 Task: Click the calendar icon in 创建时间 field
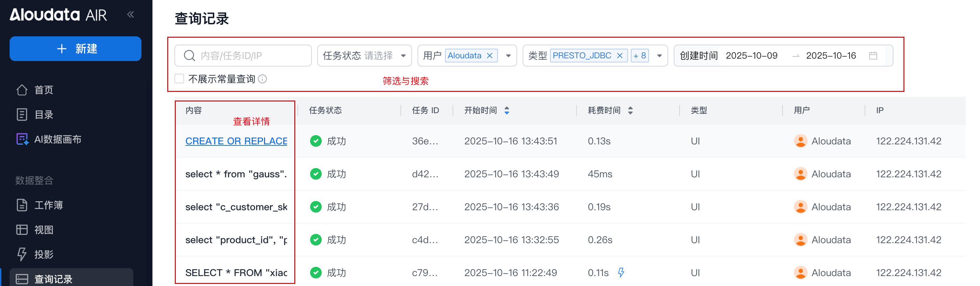pos(873,56)
